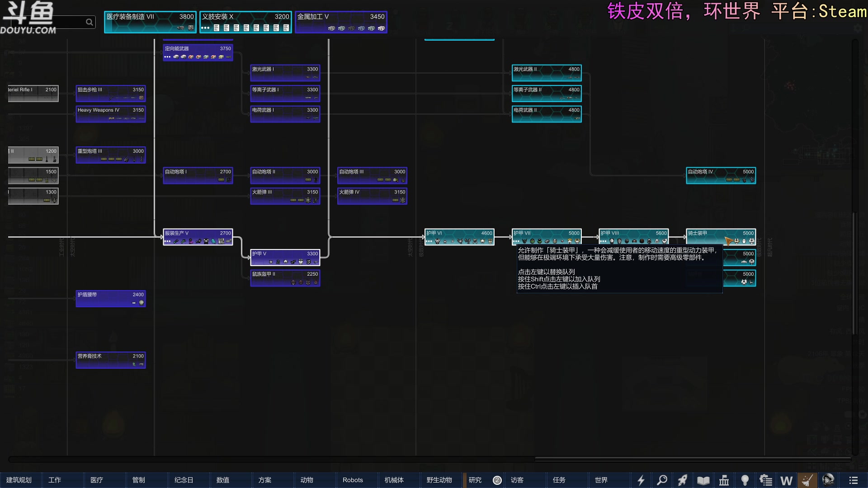Open the 野生动物 tab
Viewport: 868px width, 488px height.
point(441,480)
